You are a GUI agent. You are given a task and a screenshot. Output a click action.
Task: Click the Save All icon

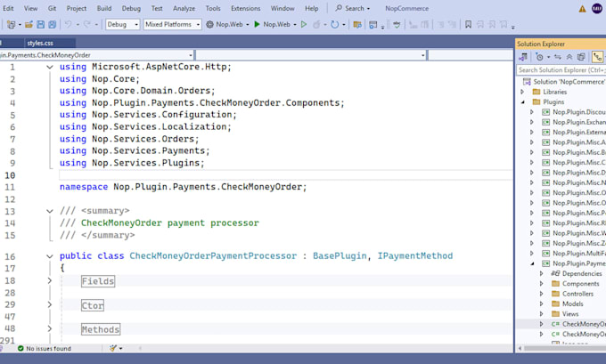tap(53, 24)
